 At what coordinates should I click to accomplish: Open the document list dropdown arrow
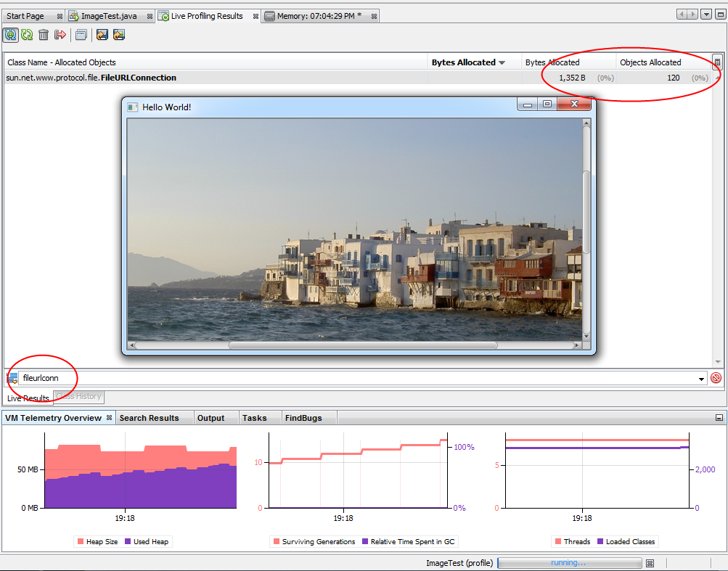(x=706, y=15)
